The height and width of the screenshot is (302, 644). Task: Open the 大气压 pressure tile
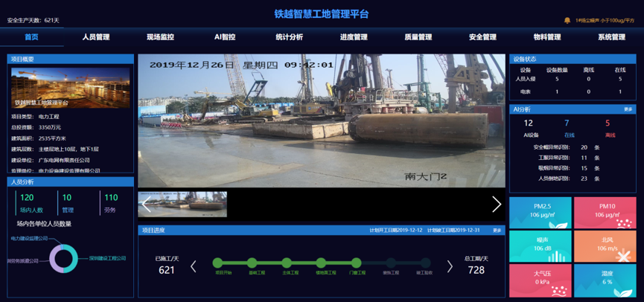click(x=541, y=280)
